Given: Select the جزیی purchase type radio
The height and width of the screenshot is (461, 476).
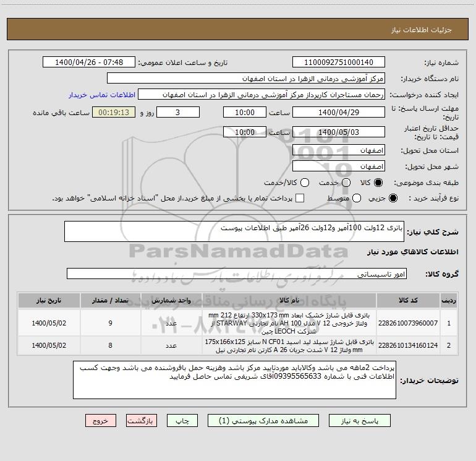Looking at the screenshot, I should click(x=393, y=198).
